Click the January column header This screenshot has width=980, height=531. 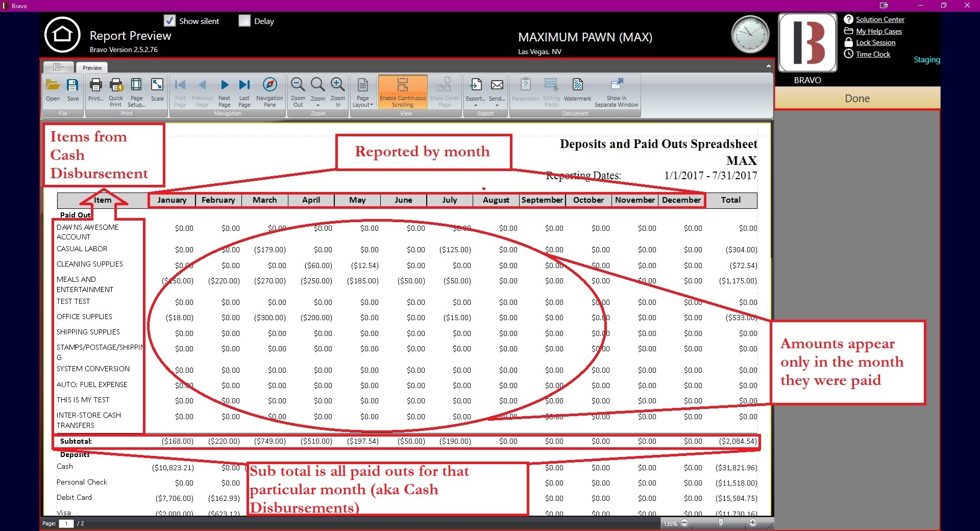(172, 200)
